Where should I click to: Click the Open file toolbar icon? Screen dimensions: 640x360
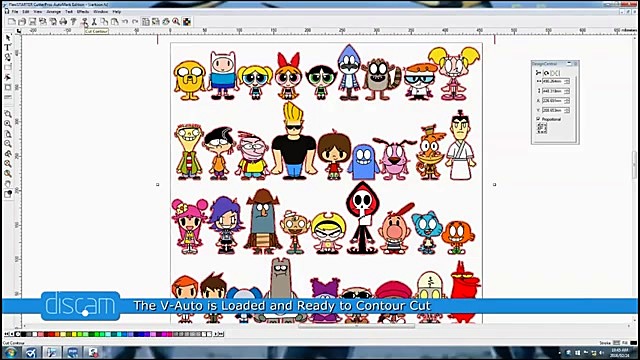pos(22,22)
